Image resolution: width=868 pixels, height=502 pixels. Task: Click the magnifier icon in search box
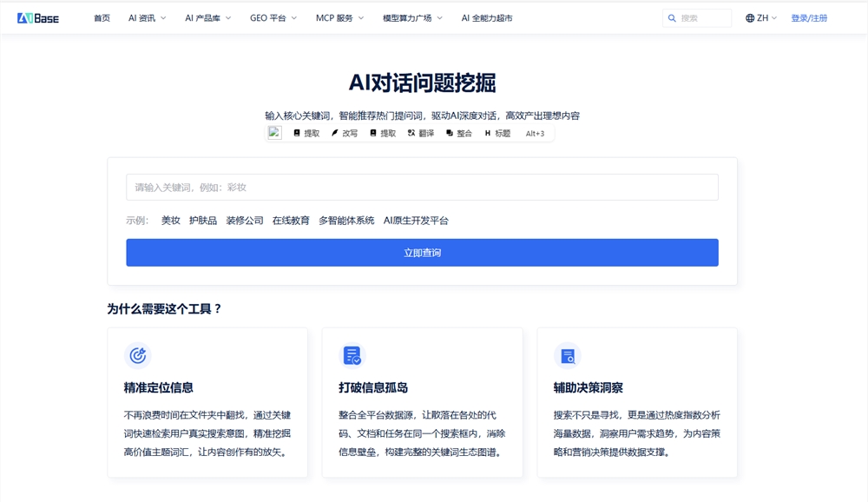[x=672, y=18]
